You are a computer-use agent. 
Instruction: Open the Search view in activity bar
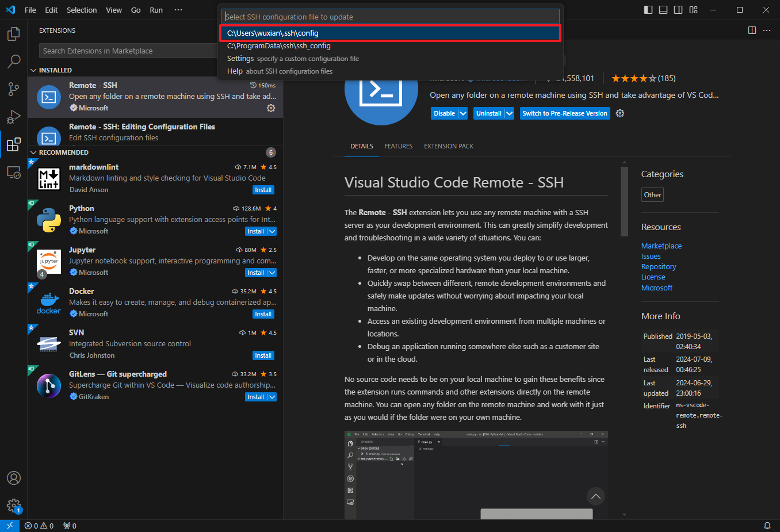(14, 61)
